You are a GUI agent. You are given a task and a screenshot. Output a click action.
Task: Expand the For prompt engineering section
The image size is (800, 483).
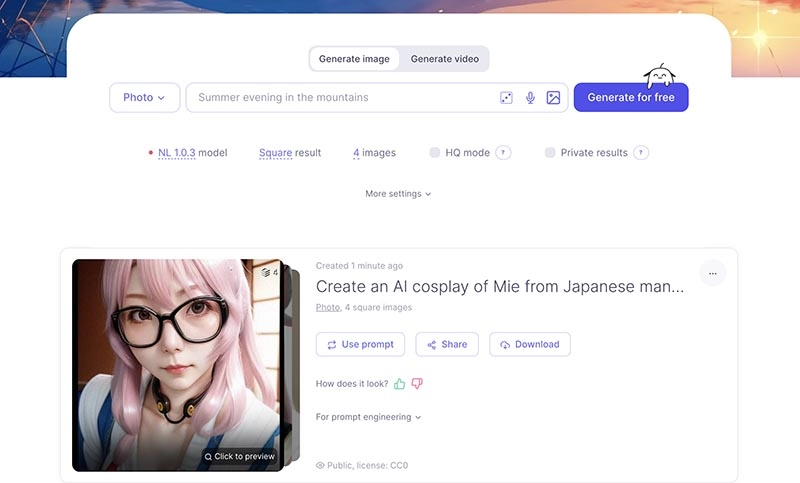(x=368, y=417)
